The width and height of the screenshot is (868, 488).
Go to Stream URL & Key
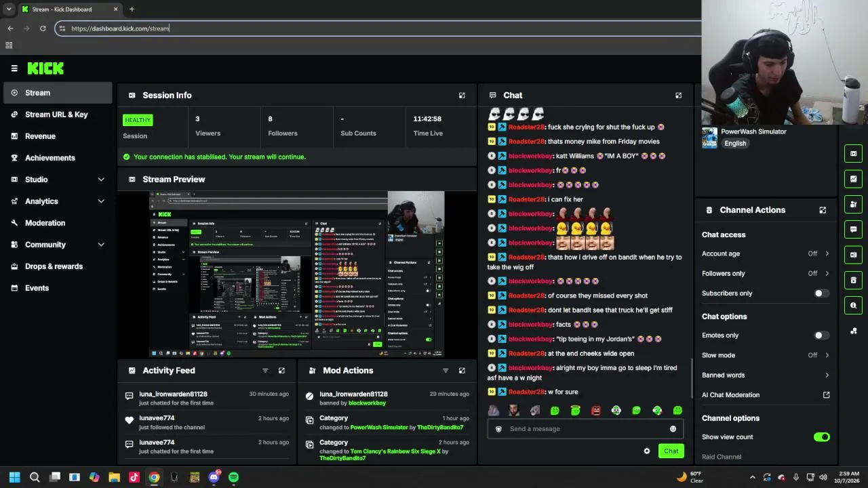tap(58, 115)
